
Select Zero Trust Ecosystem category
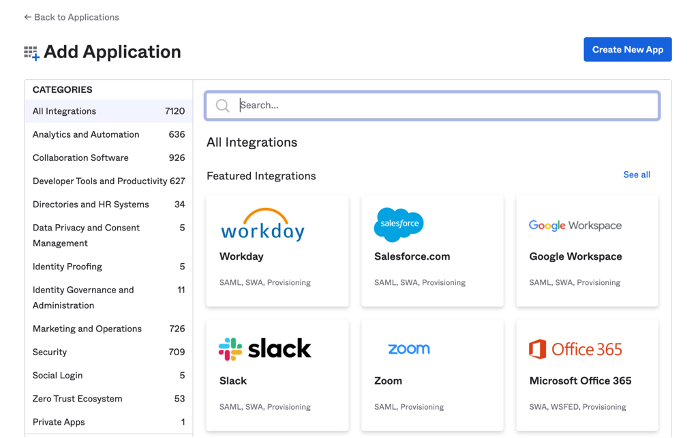pos(109,399)
